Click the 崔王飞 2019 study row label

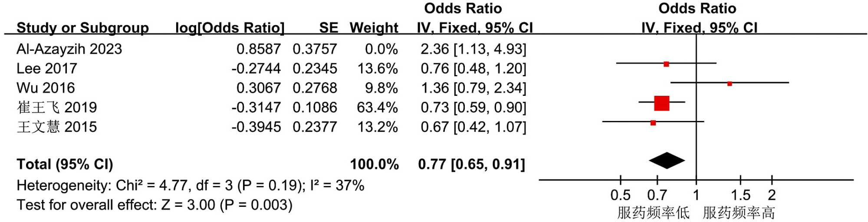pos(57,108)
